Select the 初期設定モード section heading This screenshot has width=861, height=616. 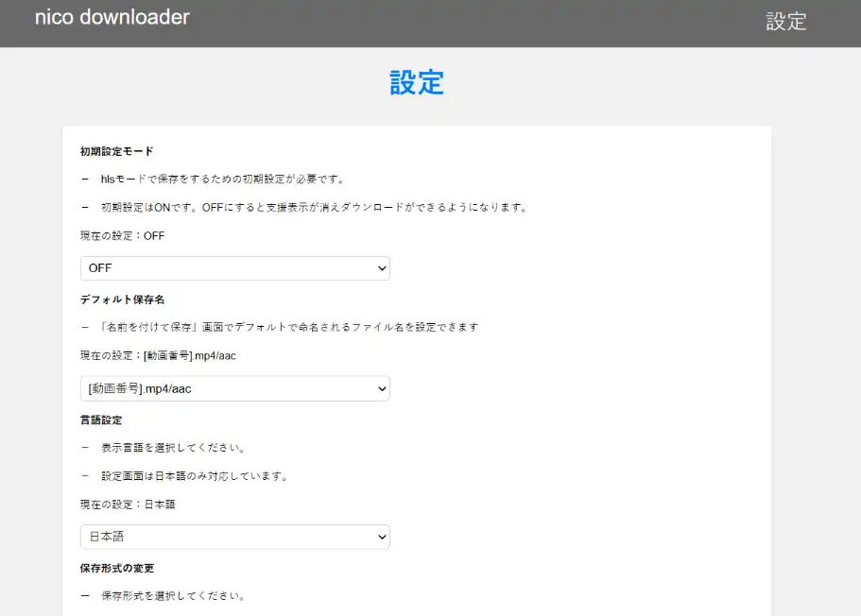(x=112, y=150)
